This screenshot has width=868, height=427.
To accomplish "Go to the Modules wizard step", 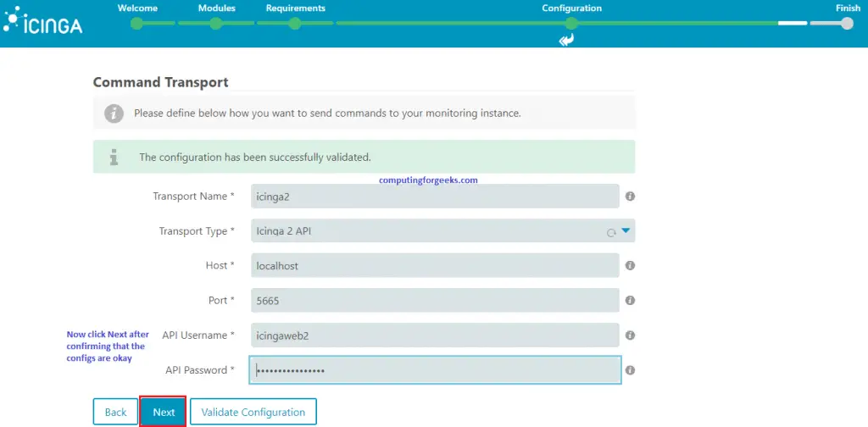I will point(216,8).
